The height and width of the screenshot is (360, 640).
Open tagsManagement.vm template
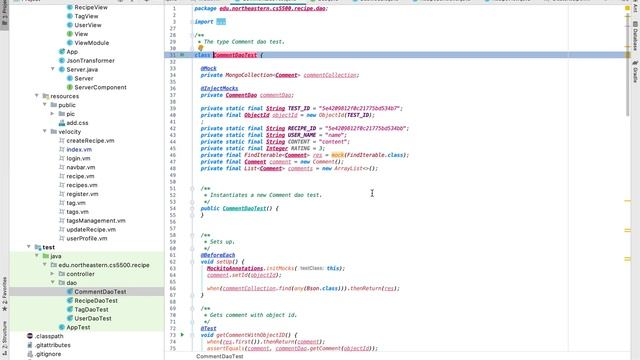(96, 221)
